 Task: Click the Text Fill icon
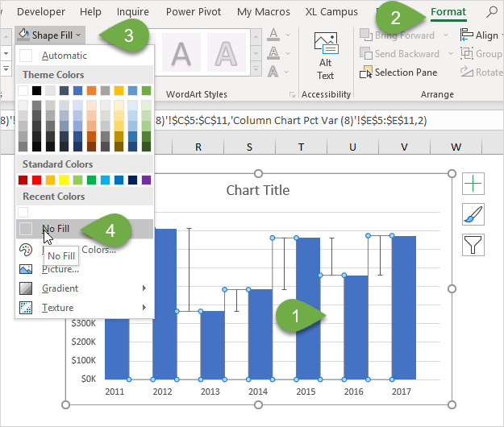click(x=273, y=35)
